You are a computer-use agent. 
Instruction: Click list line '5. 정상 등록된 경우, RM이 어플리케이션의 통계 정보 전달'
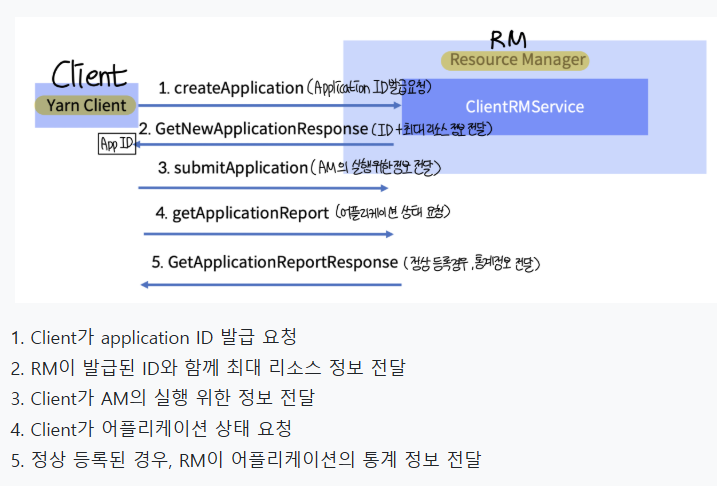pos(246,460)
